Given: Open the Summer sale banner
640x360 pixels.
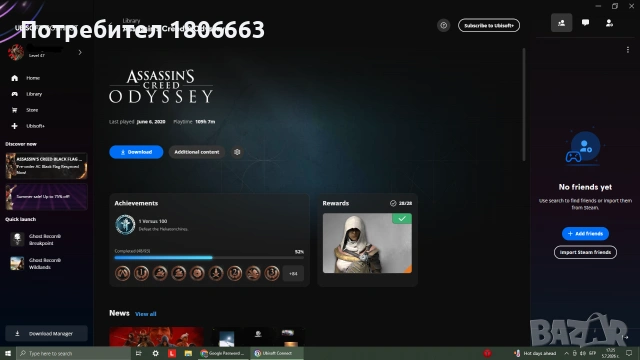Looking at the screenshot, I should pyautogui.click(x=47, y=197).
